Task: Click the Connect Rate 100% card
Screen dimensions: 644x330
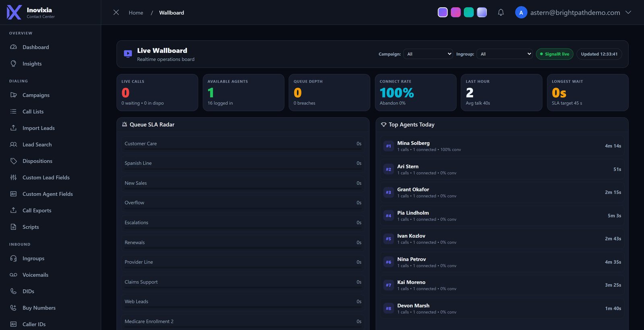Action: pyautogui.click(x=416, y=93)
